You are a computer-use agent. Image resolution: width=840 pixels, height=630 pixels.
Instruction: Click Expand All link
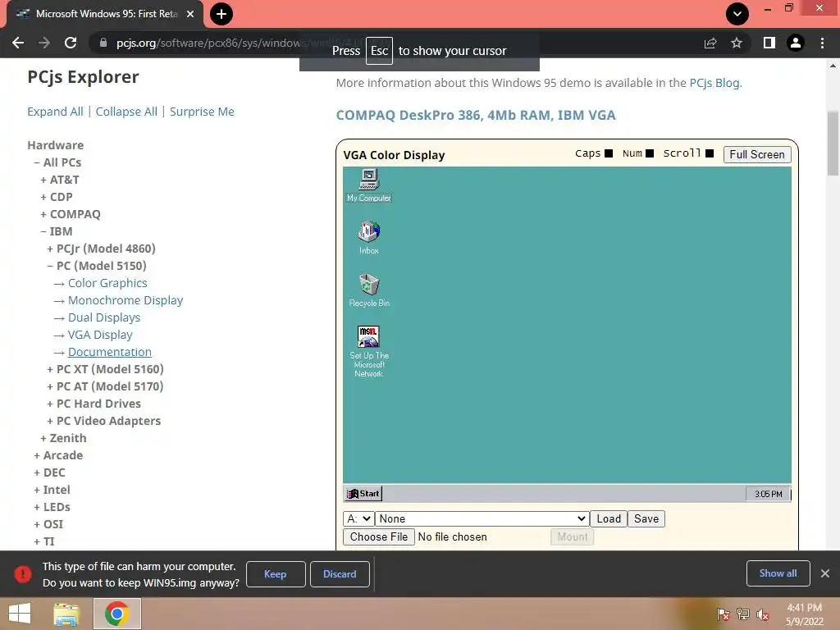tap(55, 112)
